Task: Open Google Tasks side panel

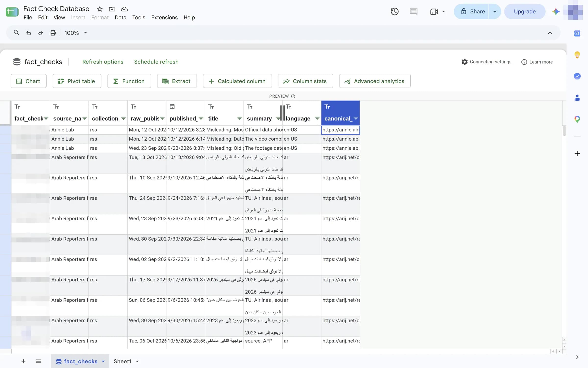Action: coord(577,76)
